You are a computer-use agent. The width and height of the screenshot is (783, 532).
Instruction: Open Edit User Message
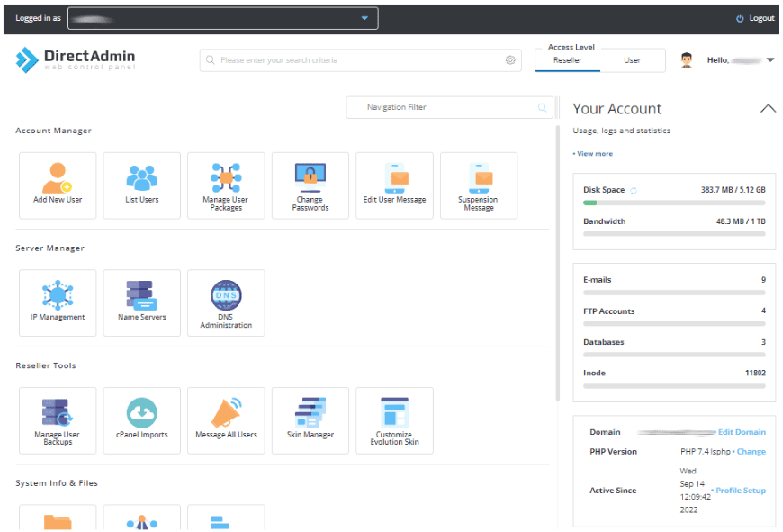394,185
